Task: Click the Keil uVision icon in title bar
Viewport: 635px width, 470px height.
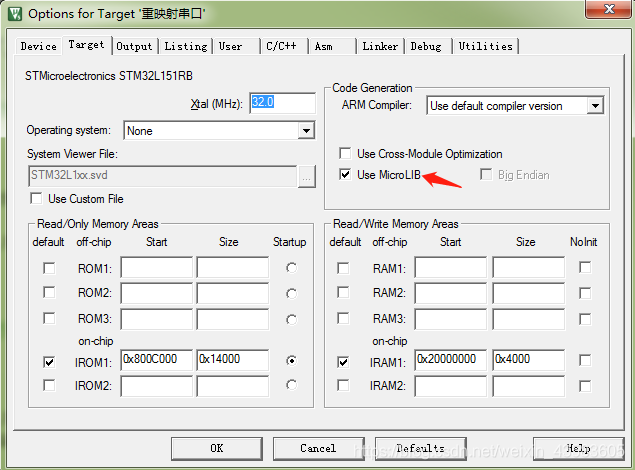Action: pos(15,14)
